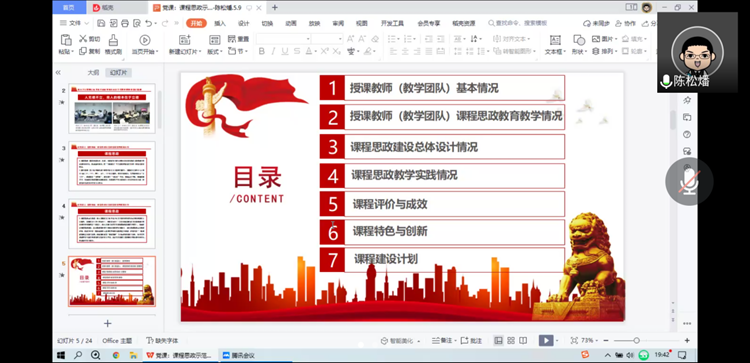Open the 动画 ribbon tab

click(291, 23)
